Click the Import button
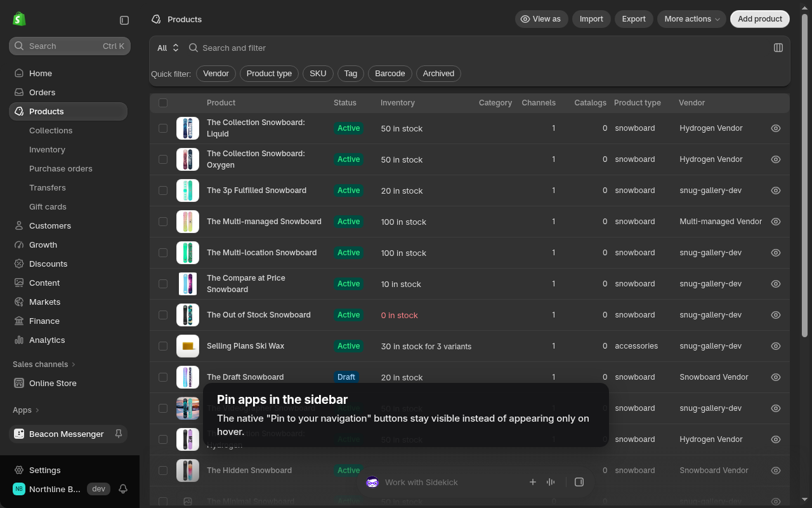 click(x=591, y=19)
